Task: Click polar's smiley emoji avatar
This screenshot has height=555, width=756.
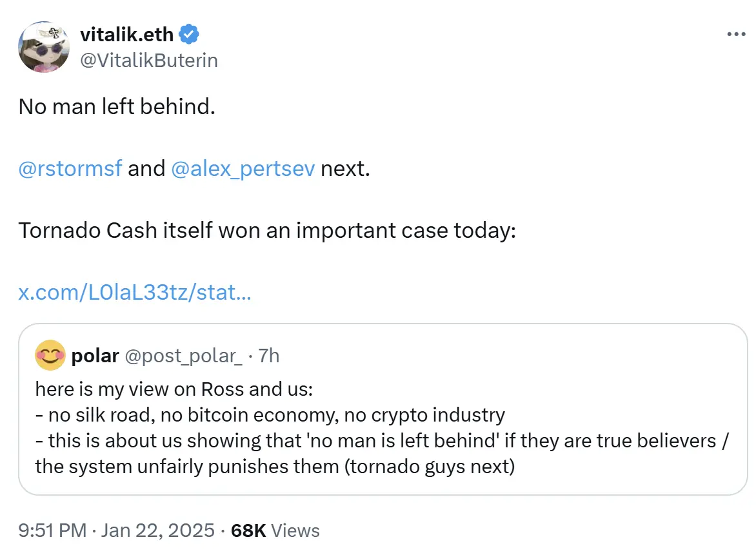Action: click(x=50, y=355)
